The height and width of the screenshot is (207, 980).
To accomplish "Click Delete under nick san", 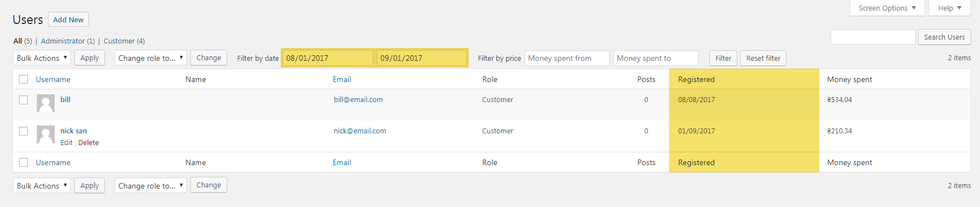I will pyautogui.click(x=88, y=143).
